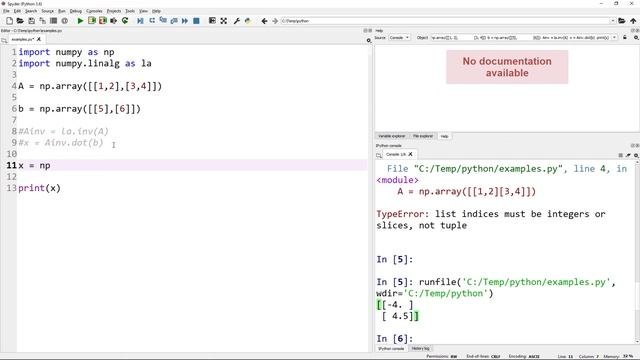Toggle the Help pane lock icon
Viewport: 640px width, 360px height.
tap(625, 38)
